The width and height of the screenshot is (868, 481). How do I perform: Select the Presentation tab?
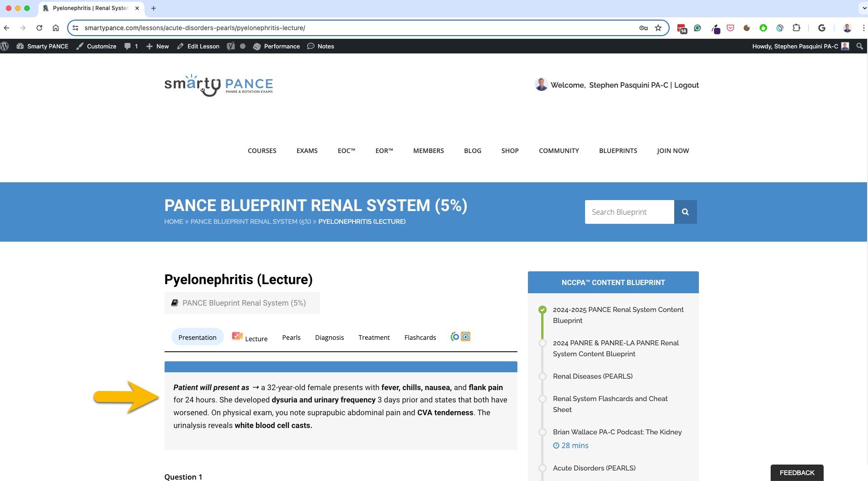point(197,337)
